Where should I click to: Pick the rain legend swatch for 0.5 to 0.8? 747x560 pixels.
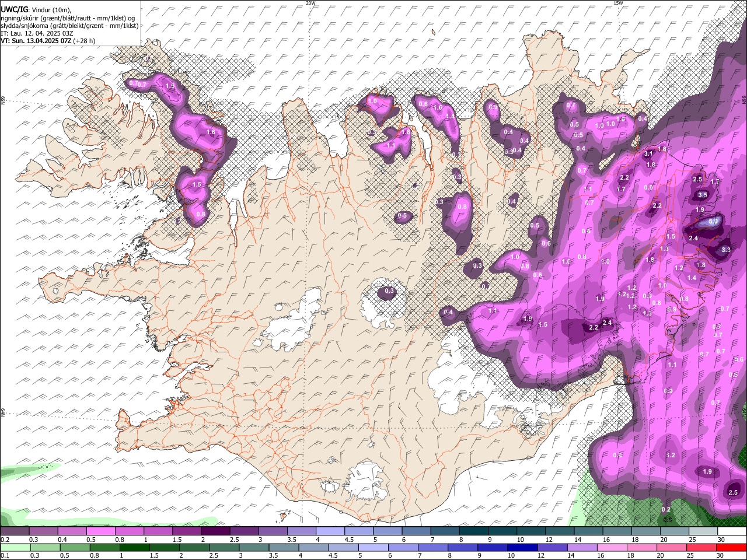click(76, 548)
